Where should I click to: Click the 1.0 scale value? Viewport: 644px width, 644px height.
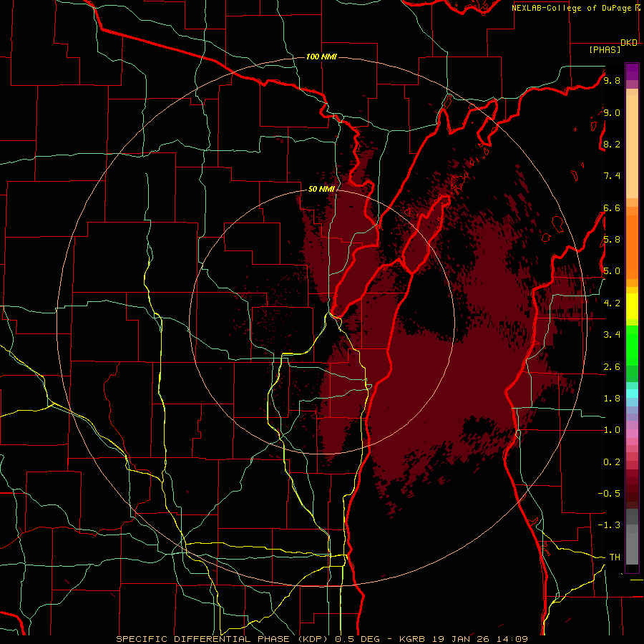pos(612,430)
